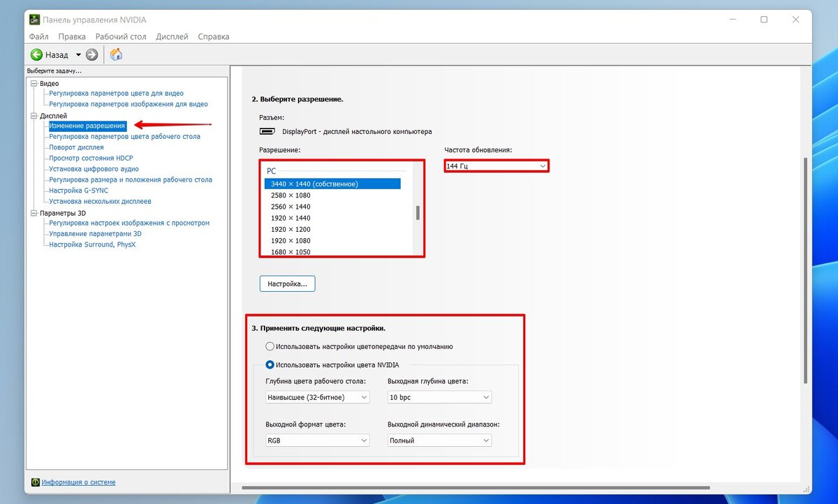
Task: Collapse the Видео tree node
Action: (34, 84)
